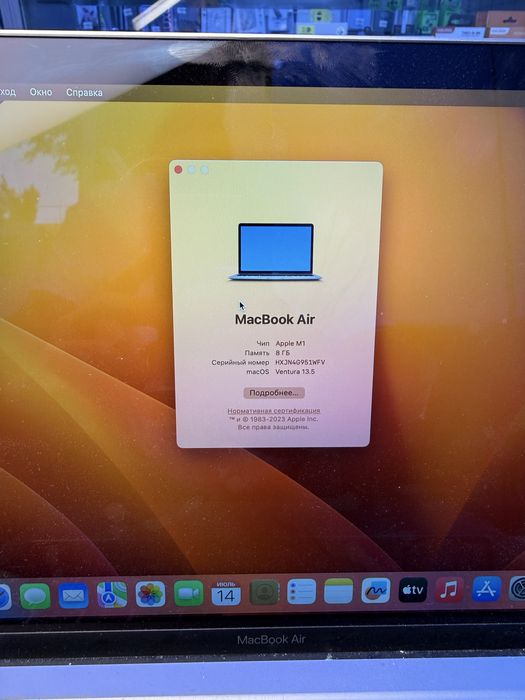Click the Apple M1 chip value

click(291, 343)
